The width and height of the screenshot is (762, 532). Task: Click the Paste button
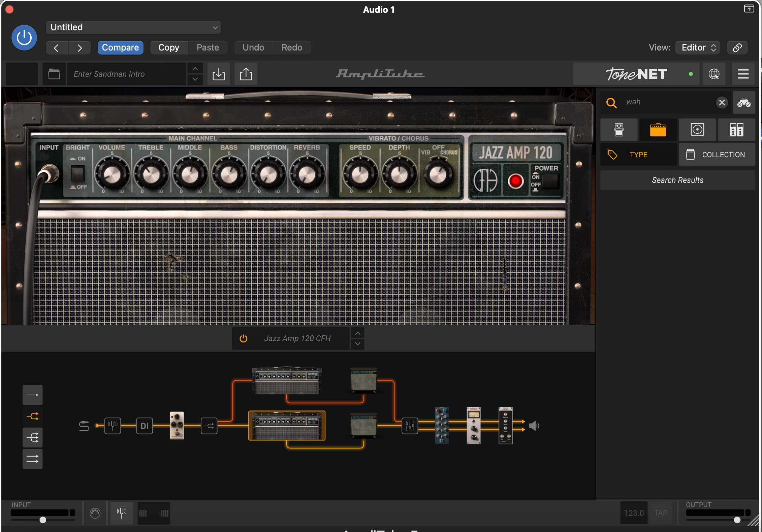(x=208, y=47)
